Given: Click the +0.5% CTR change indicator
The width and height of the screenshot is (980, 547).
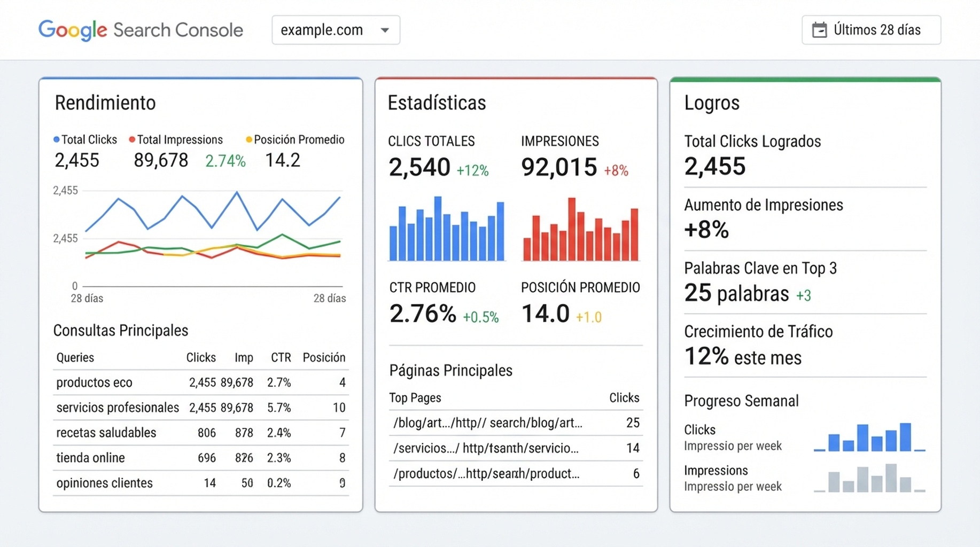Looking at the screenshot, I should pyautogui.click(x=480, y=317).
